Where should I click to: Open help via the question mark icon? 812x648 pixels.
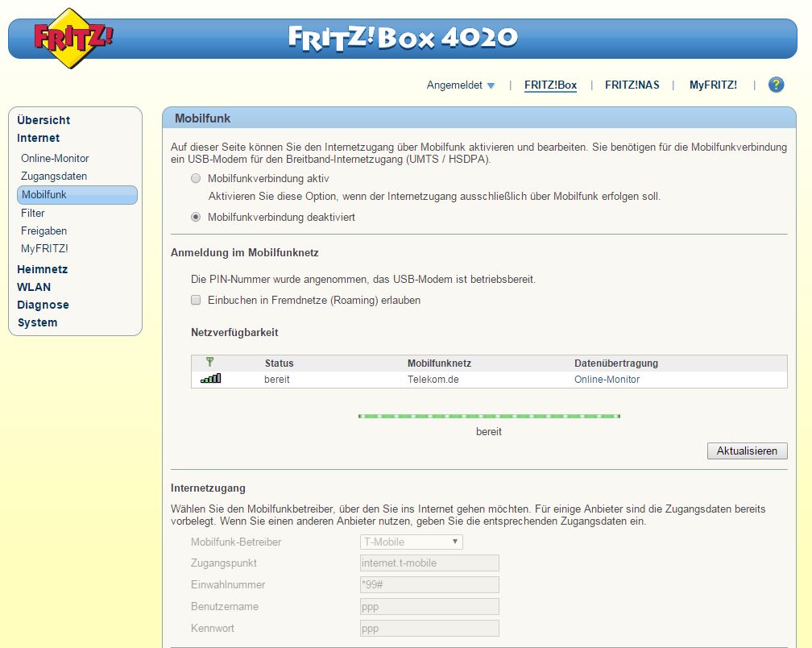point(775,85)
